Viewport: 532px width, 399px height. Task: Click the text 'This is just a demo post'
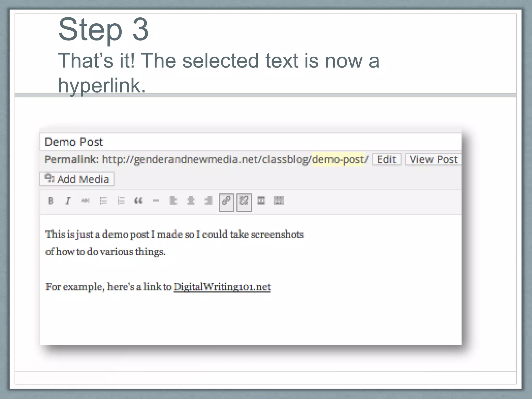[97, 234]
